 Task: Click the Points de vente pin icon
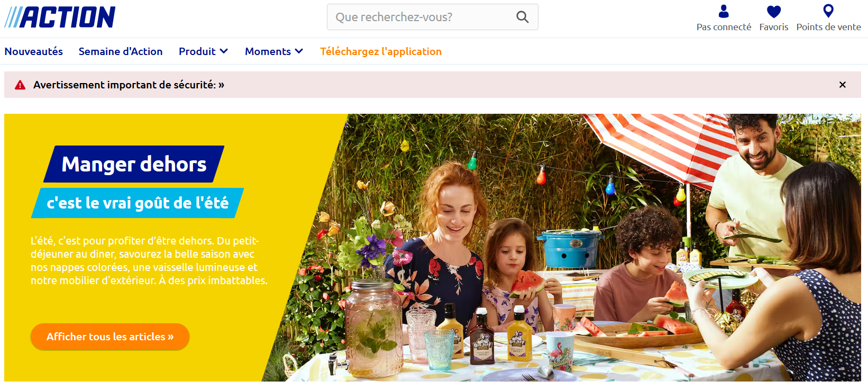(828, 11)
